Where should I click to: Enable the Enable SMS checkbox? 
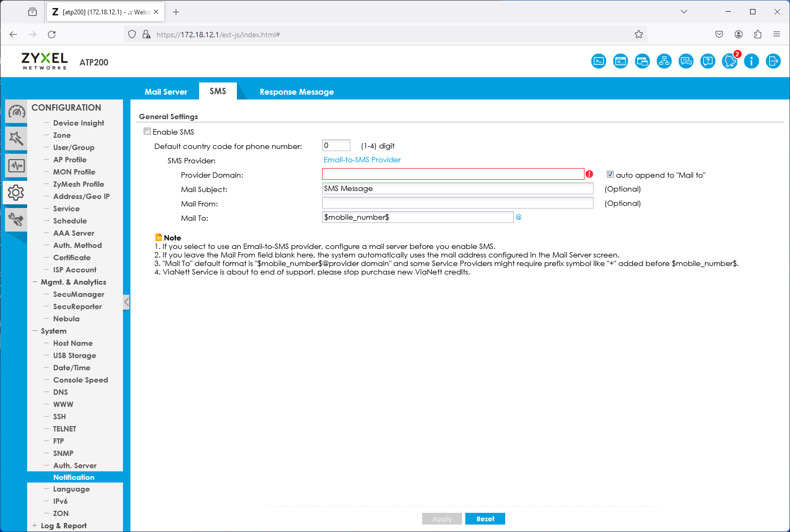point(147,131)
